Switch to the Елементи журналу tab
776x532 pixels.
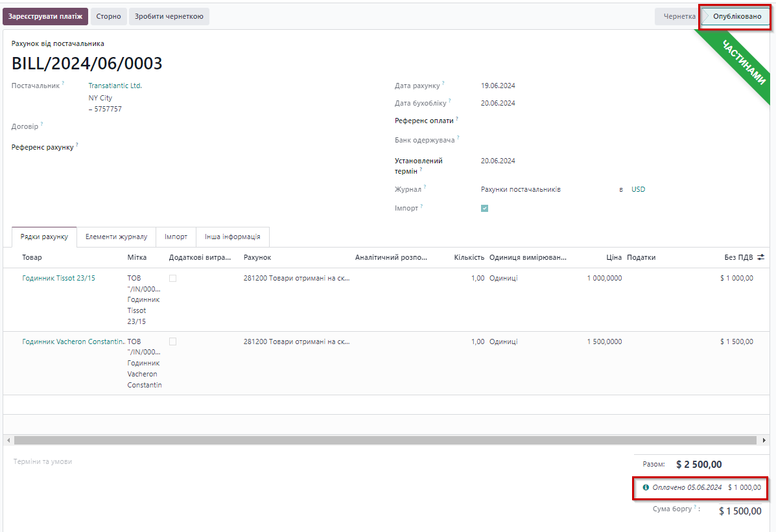[x=116, y=237]
